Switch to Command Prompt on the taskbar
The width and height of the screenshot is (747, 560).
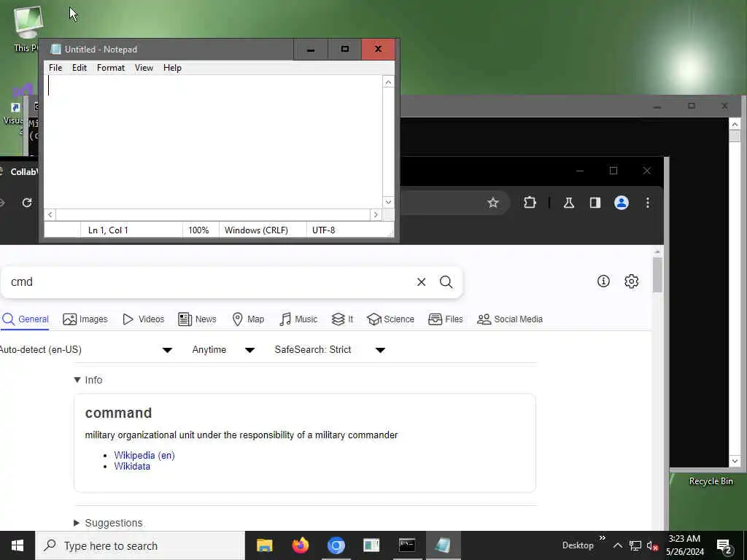click(x=407, y=545)
